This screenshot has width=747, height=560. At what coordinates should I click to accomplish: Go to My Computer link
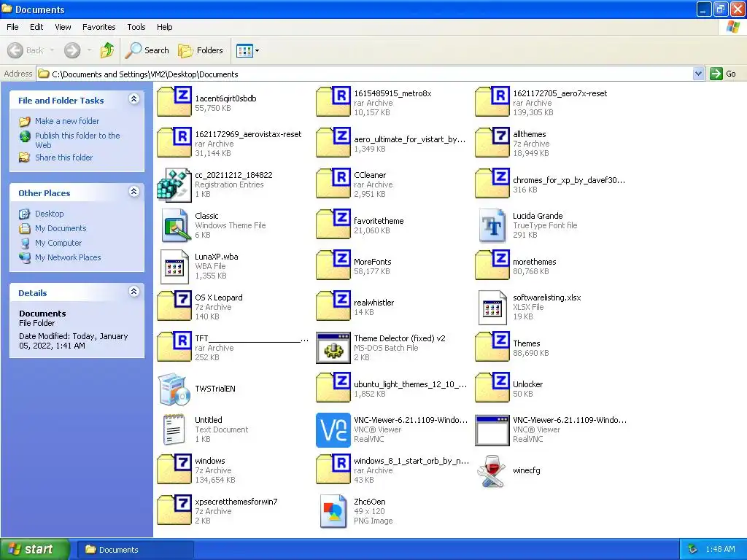pos(58,243)
